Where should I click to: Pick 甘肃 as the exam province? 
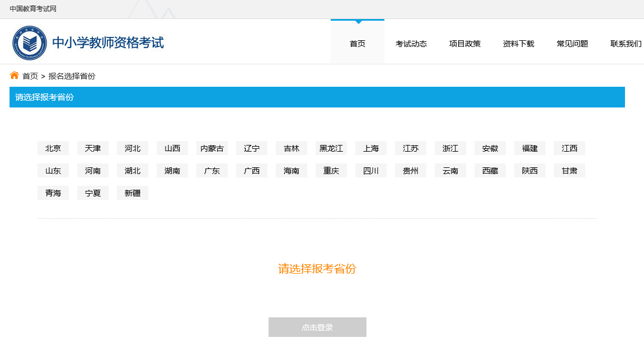click(x=570, y=171)
